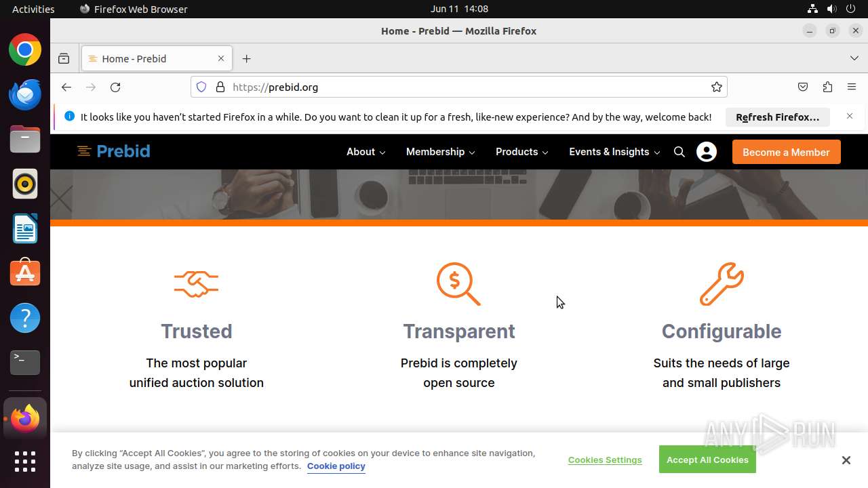Launch Thunderbird mail from the dock
868x488 pixels.
25,95
